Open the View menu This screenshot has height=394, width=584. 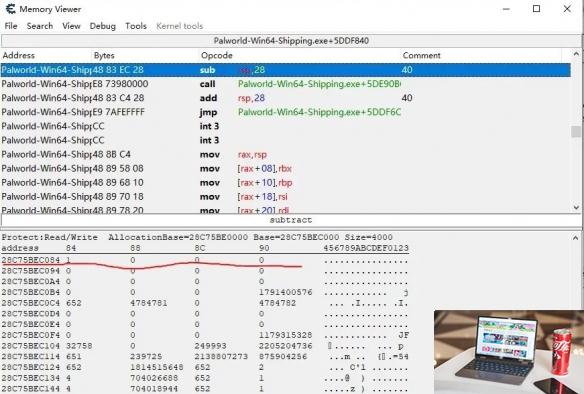tap(71, 26)
